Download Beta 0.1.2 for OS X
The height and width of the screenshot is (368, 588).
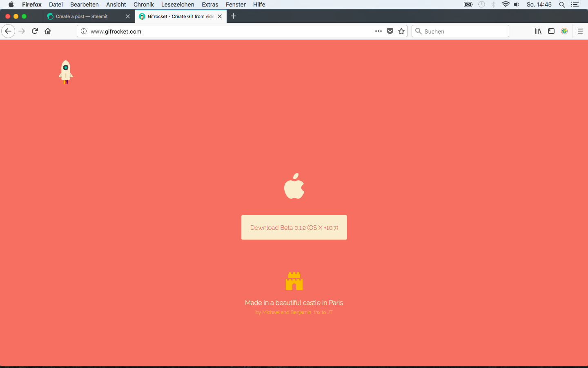pos(294,227)
